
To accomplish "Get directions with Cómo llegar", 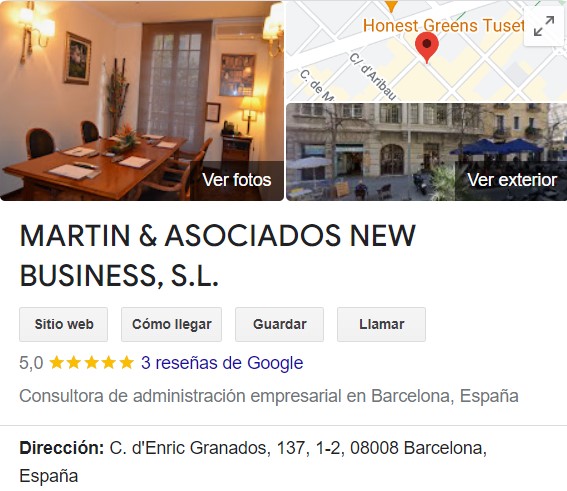I will pos(171,324).
